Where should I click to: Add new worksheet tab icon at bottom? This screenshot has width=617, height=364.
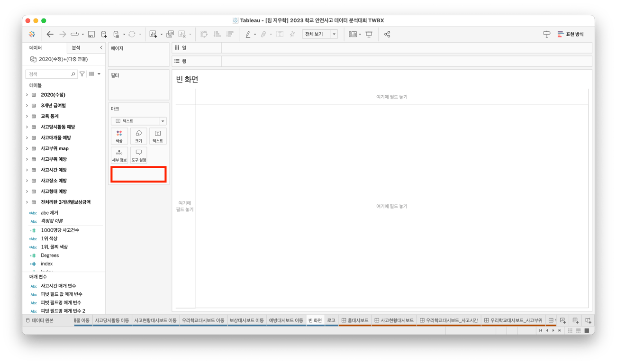pos(563,321)
